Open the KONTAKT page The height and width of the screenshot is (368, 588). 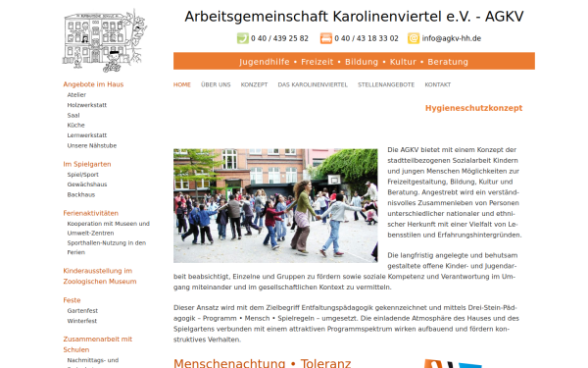tap(438, 84)
